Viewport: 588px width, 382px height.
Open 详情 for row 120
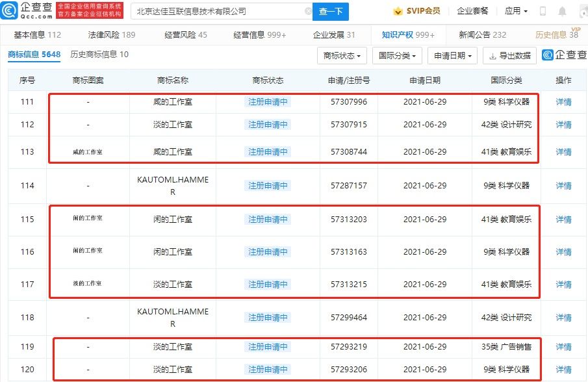(563, 370)
